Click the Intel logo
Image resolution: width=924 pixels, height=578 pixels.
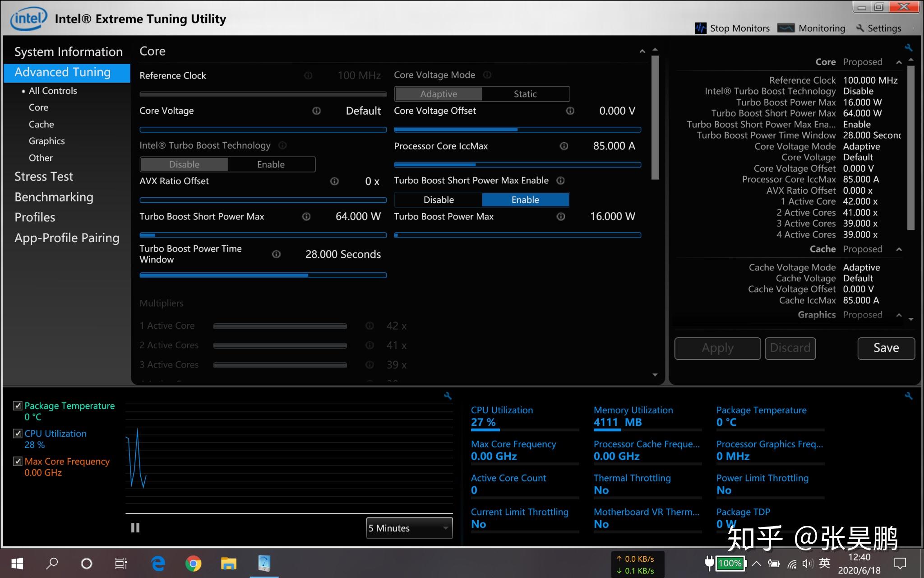28,19
